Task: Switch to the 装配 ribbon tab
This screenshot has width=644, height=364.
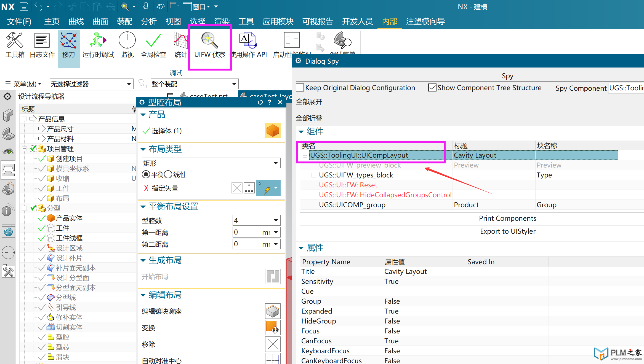Action: pos(125,21)
